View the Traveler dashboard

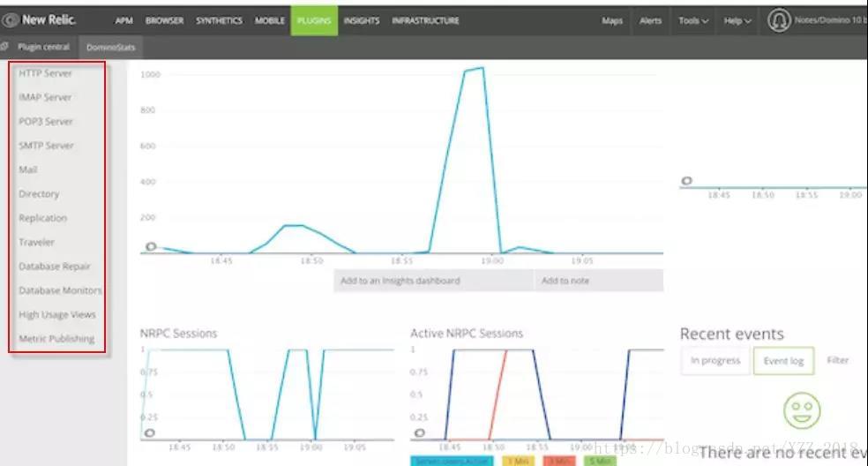tap(36, 242)
